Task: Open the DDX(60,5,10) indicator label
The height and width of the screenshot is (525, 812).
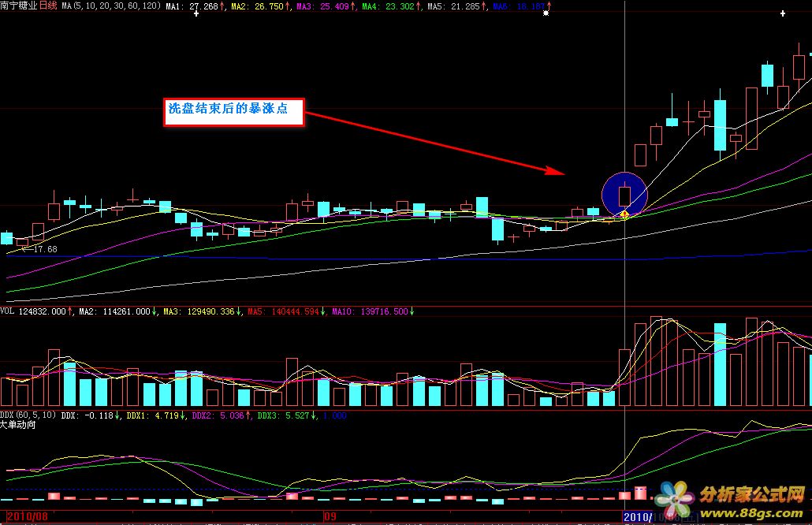Action: [28, 415]
